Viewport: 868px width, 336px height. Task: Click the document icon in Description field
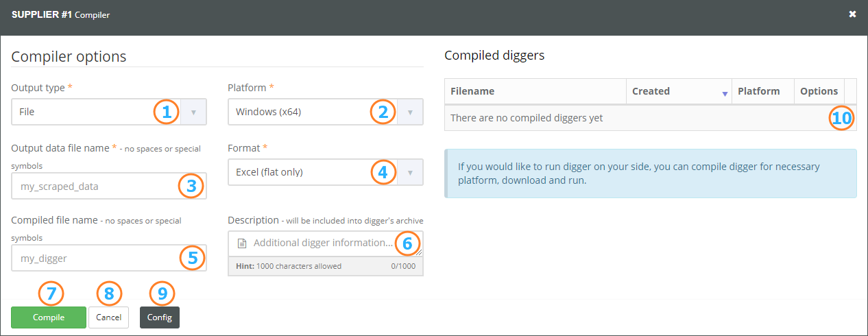[x=241, y=243]
